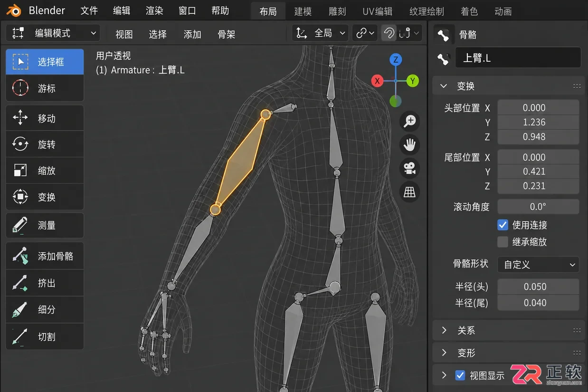Click the zoom magnifier viewport icon
Screen dimensions: 588x392
tap(409, 122)
